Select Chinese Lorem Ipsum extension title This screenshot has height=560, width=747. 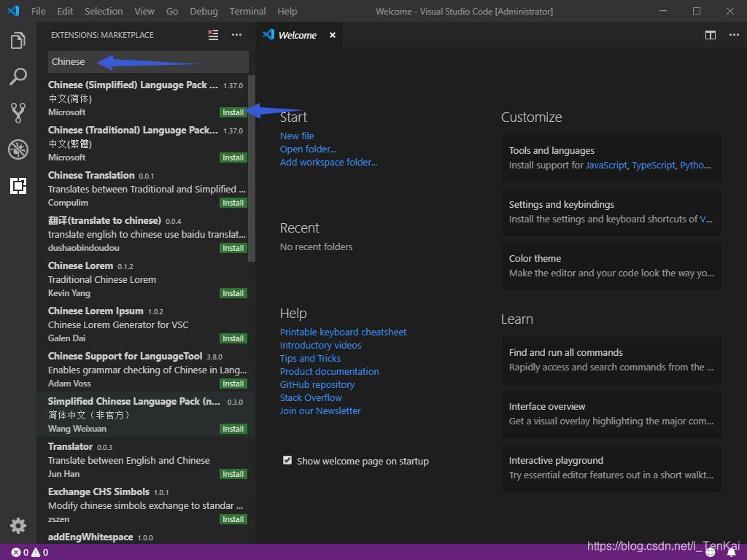pyautogui.click(x=96, y=311)
